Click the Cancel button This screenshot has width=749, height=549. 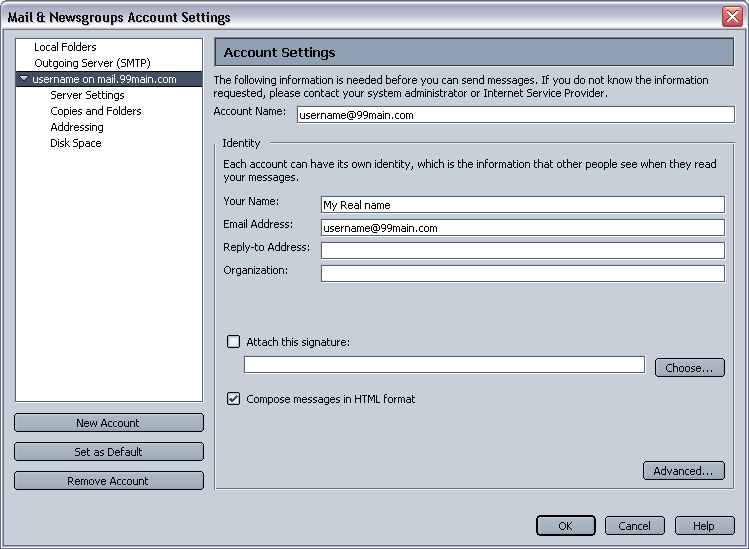point(634,526)
